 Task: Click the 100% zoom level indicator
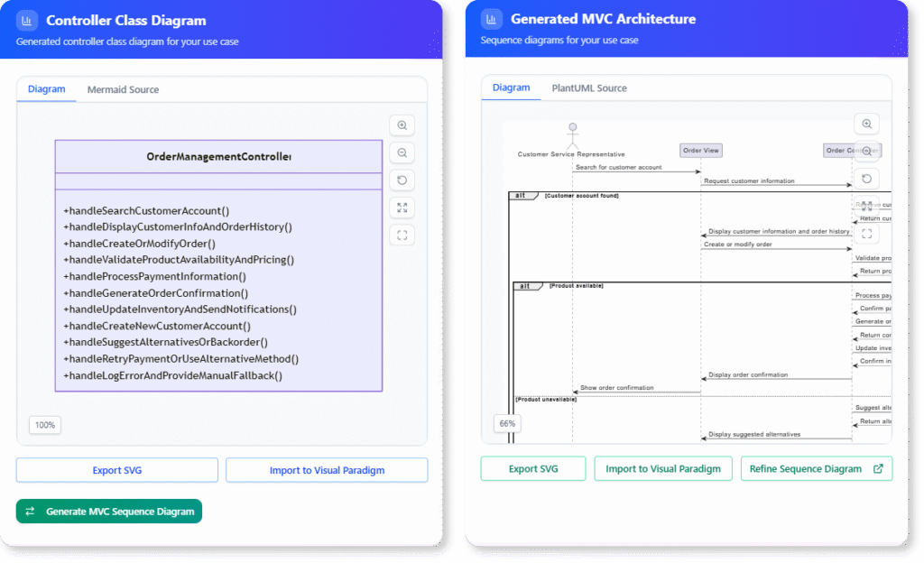44,424
